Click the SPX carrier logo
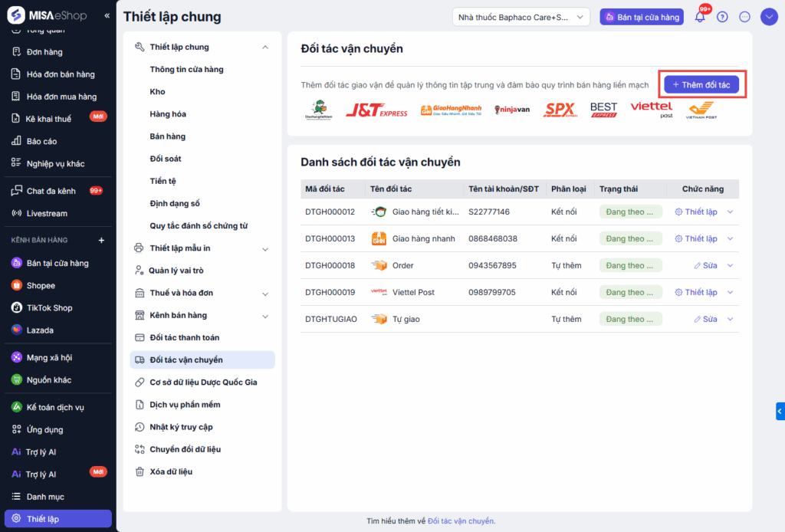This screenshot has height=532, width=785. [559, 110]
